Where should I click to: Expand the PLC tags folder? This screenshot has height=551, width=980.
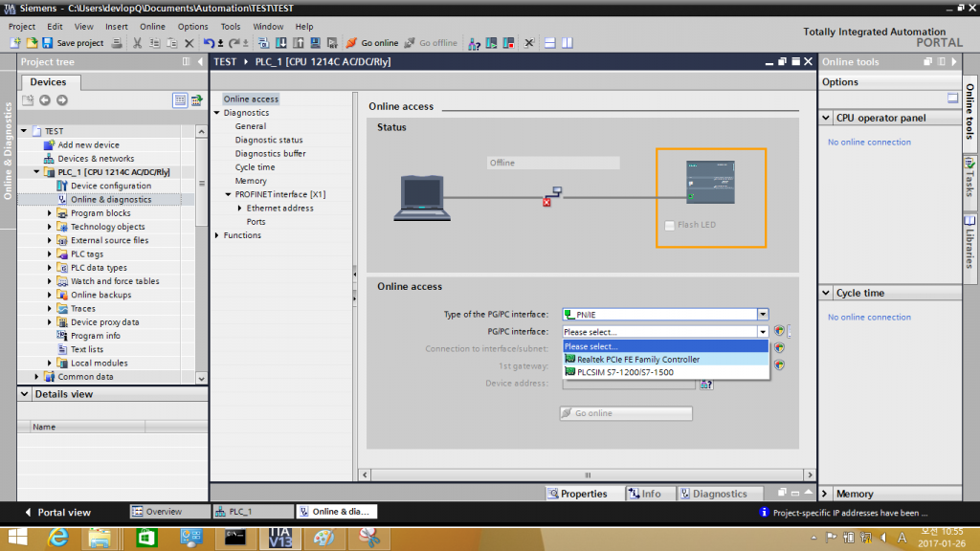pos(50,254)
